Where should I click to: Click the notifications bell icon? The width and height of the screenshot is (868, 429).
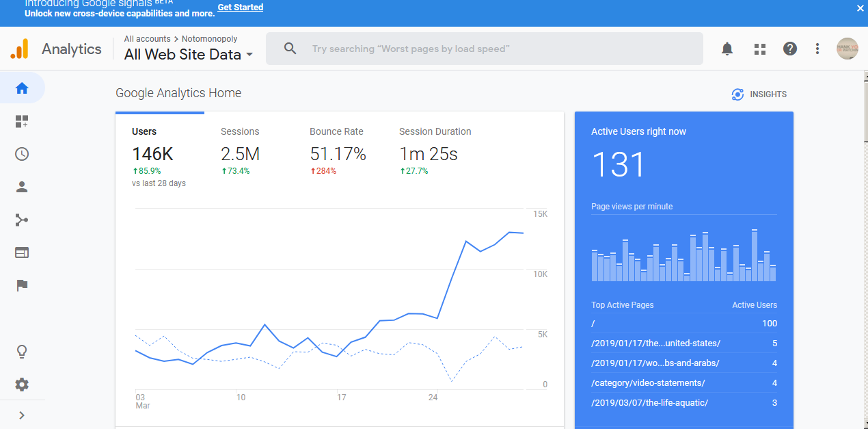[727, 49]
